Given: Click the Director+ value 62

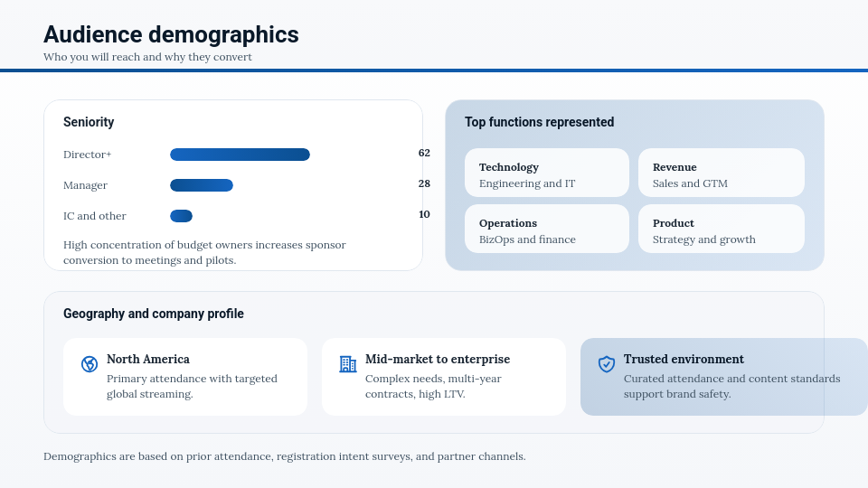Looking at the screenshot, I should coord(424,154).
